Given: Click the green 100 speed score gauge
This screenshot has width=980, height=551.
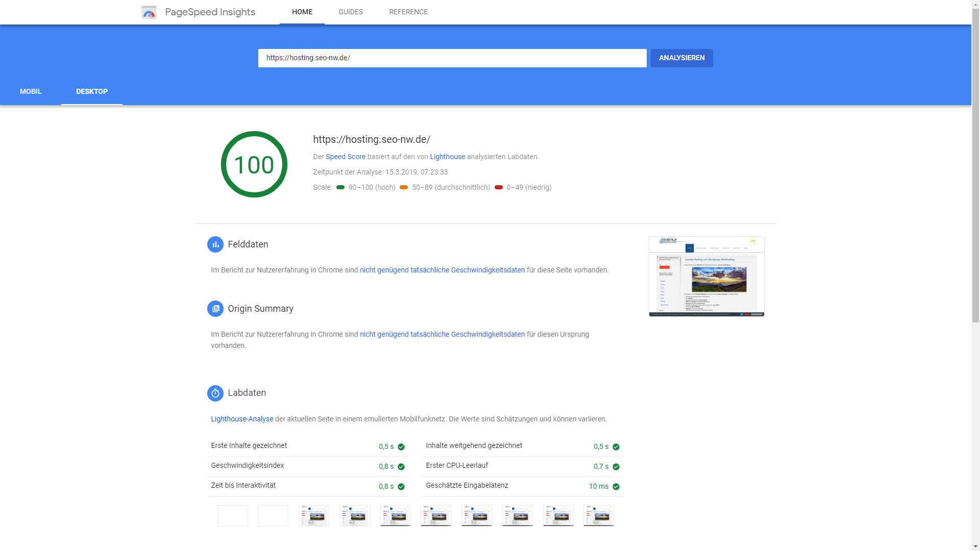Looking at the screenshot, I should 254,164.
